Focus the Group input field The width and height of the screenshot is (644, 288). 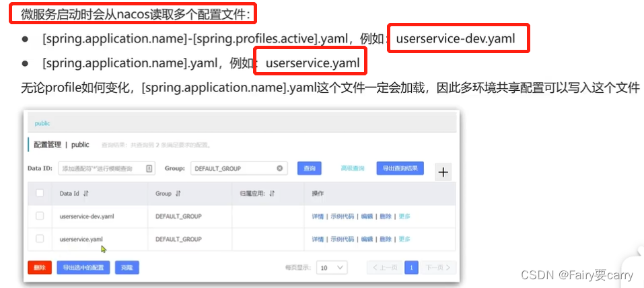(239, 168)
